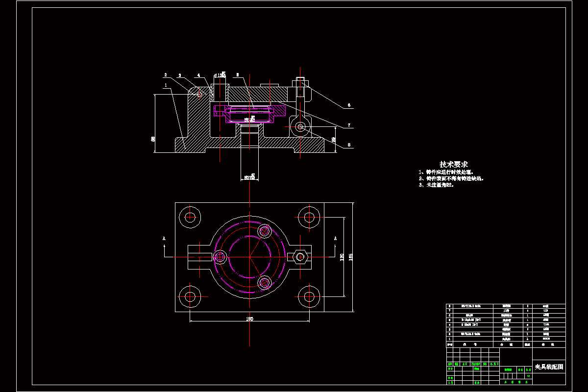Pick the bottom-left mounting hole in plan view
588x392 pixels.
[x=190, y=296]
